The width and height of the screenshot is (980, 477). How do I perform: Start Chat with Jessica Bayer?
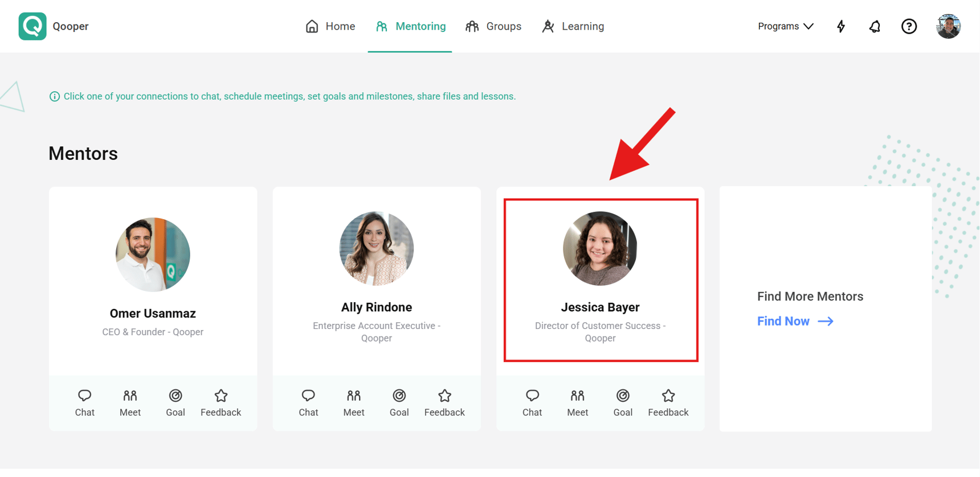[x=532, y=402]
